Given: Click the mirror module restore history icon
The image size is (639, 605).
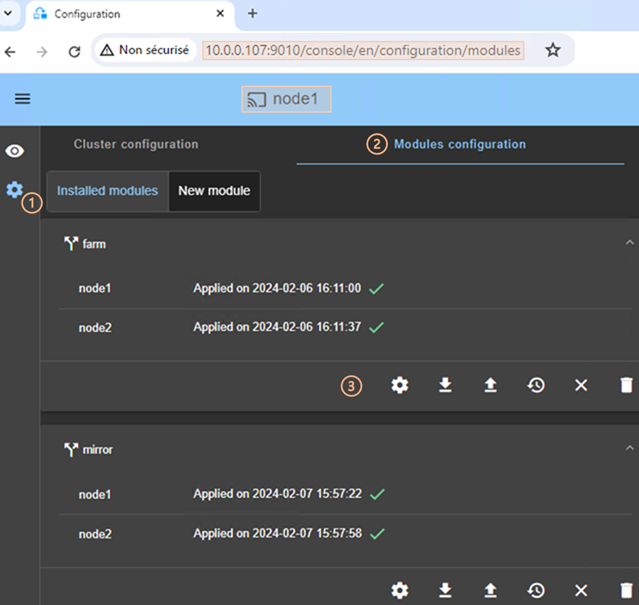Looking at the screenshot, I should [536, 590].
